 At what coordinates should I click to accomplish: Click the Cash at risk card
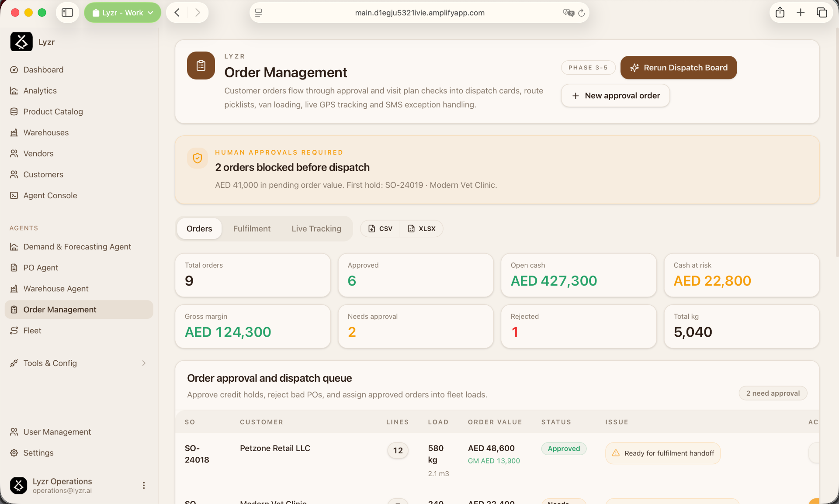[x=742, y=275]
